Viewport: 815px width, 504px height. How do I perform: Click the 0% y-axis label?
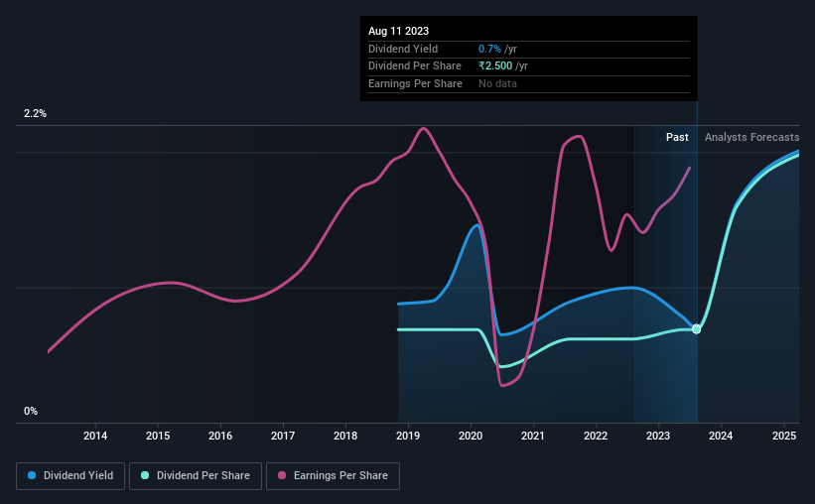(31, 411)
